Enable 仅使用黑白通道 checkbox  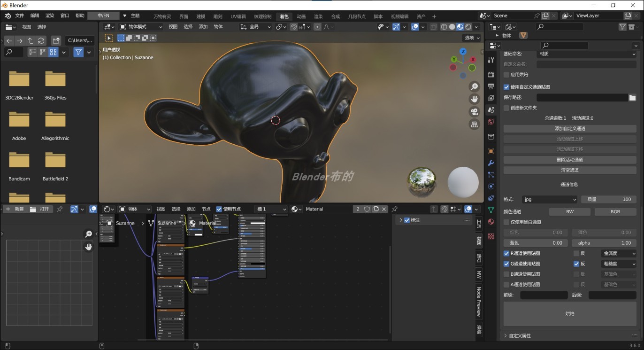(506, 222)
